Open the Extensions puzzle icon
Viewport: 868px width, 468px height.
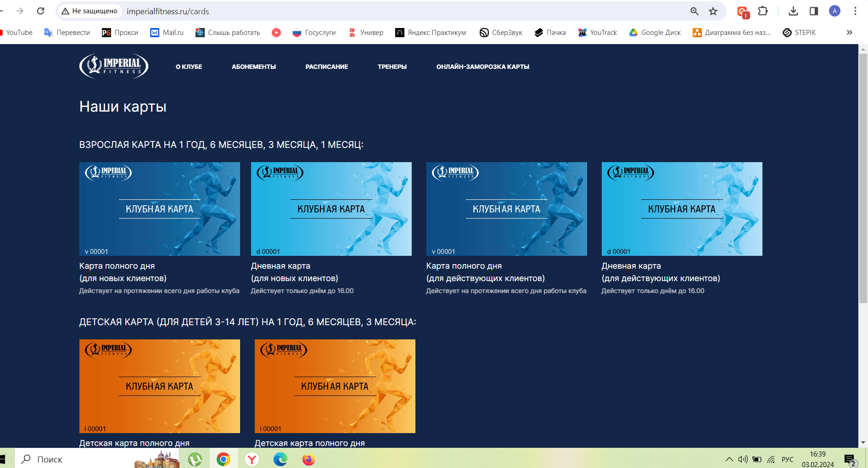click(763, 11)
